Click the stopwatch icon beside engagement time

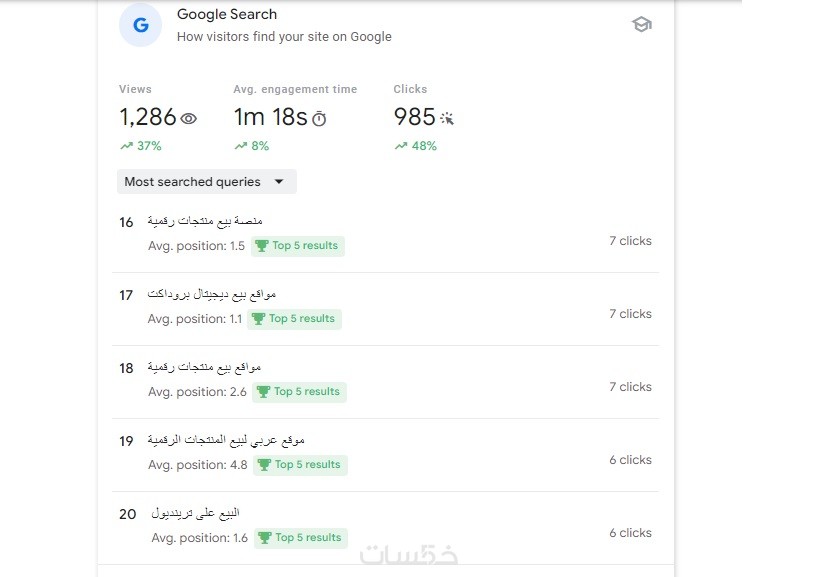coord(319,118)
